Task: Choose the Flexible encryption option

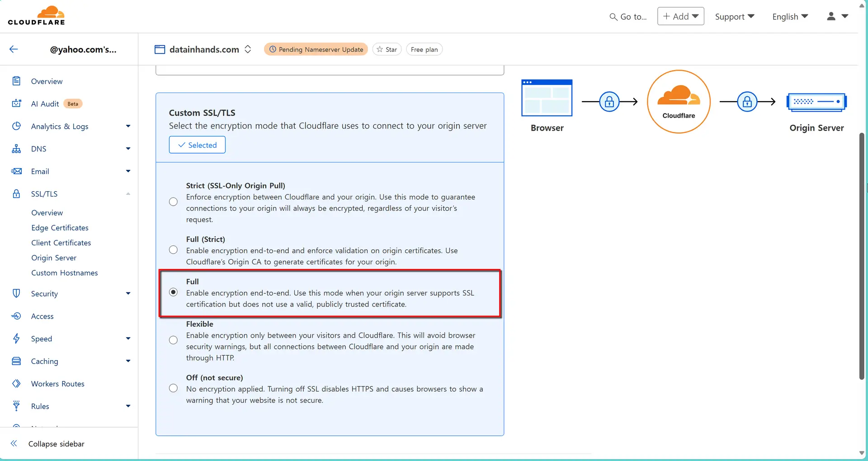Action: pyautogui.click(x=173, y=340)
